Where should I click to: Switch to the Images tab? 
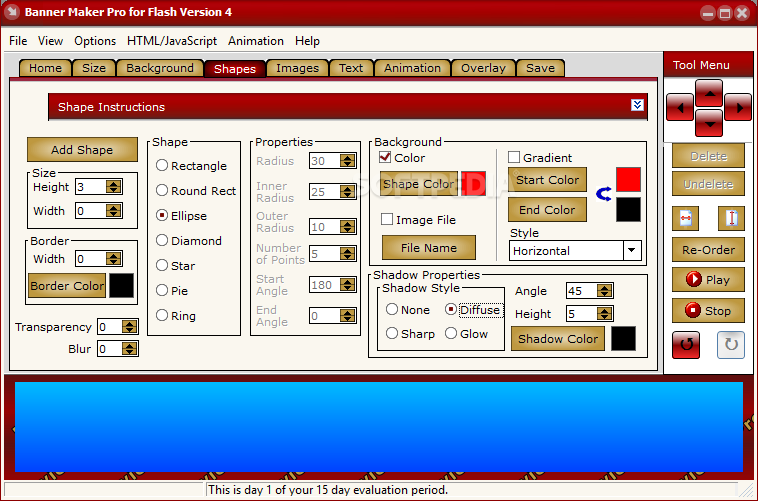click(297, 68)
